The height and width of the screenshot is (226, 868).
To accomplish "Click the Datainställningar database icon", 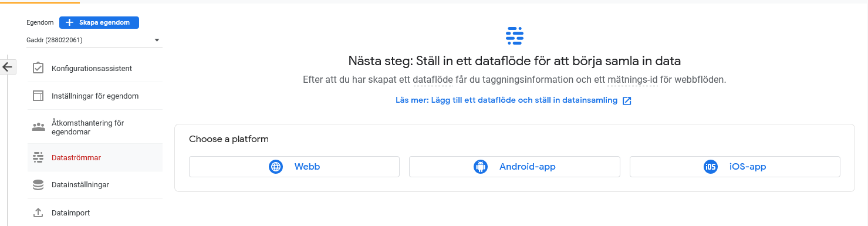I will coord(38,185).
